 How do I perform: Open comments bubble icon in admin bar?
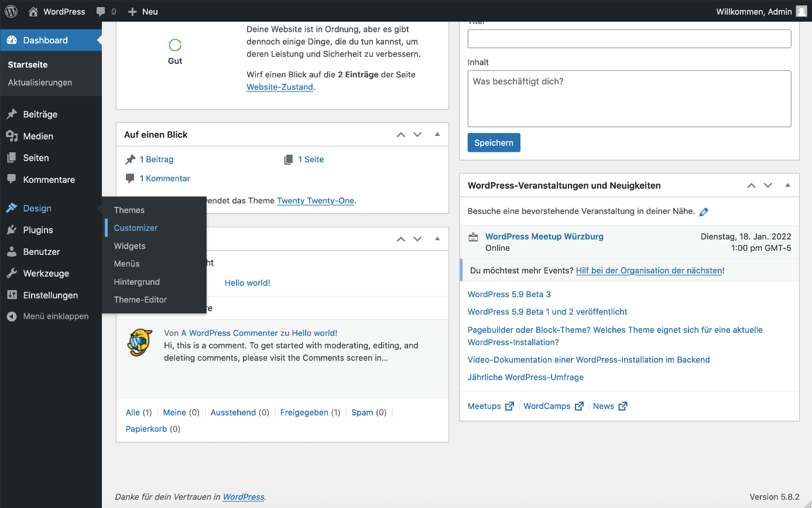[x=101, y=12]
